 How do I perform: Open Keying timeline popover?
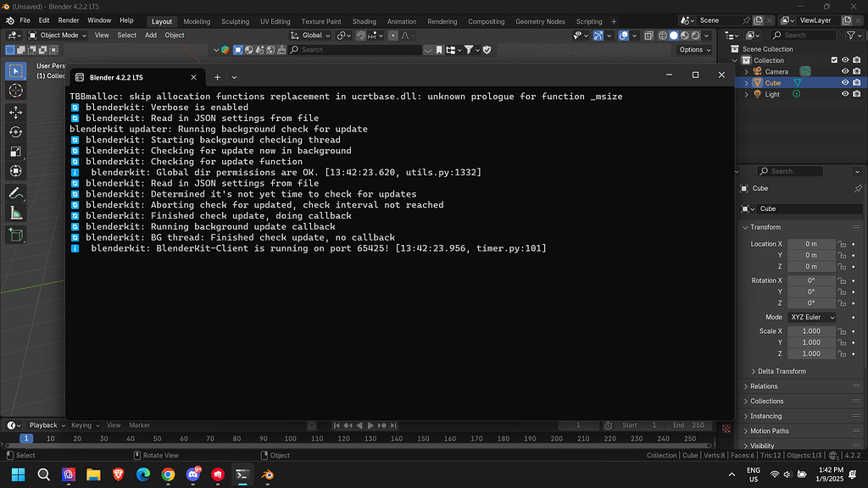coord(86,425)
